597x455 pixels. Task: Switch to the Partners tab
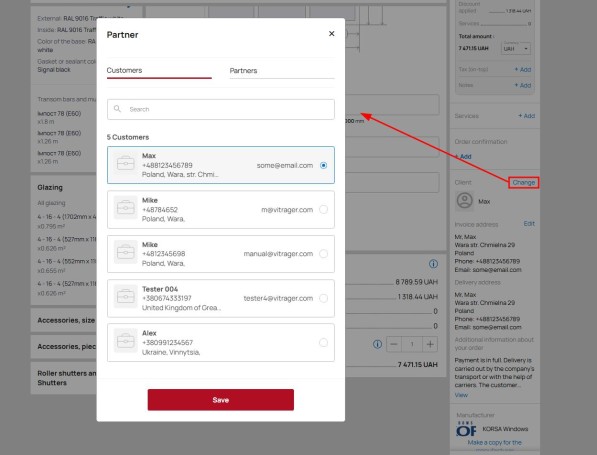282,70
